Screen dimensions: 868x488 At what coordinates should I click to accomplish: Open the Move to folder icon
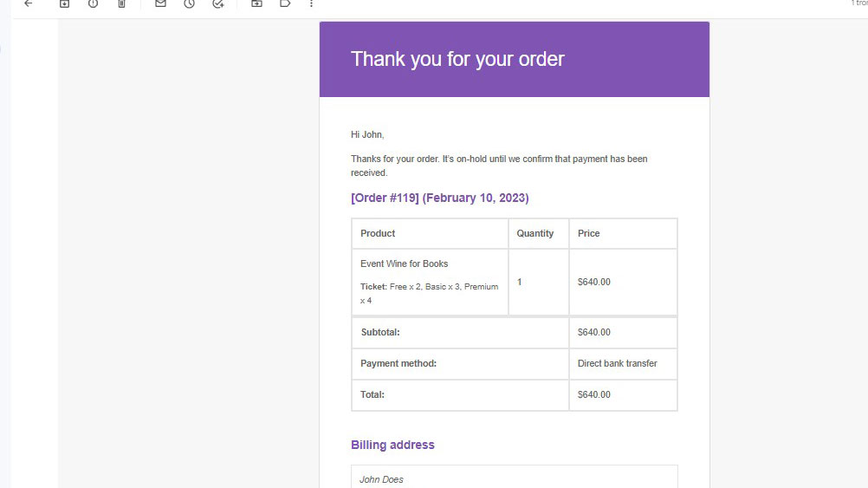[x=256, y=4]
